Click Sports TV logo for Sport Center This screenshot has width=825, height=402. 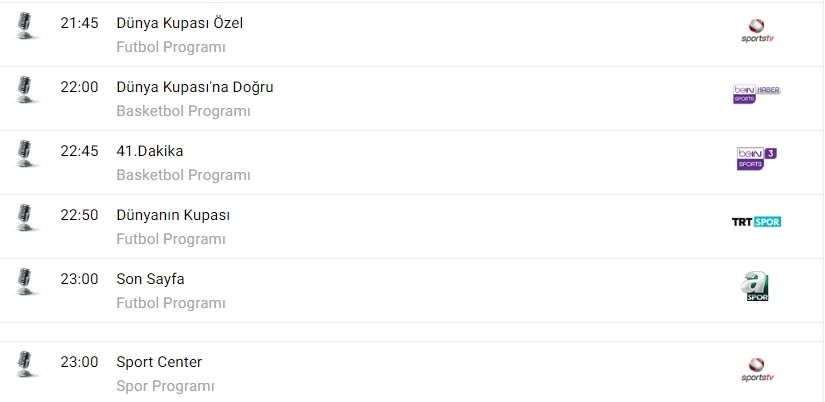(757, 370)
